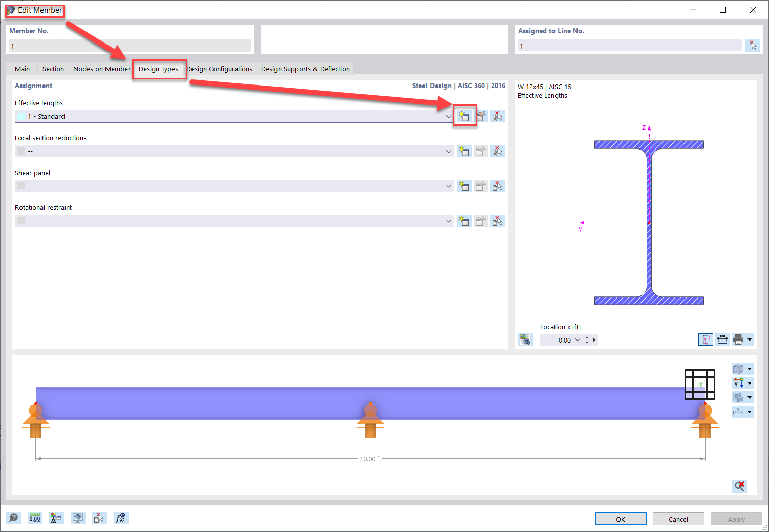Create new rotational restraint type
Image resolution: width=769 pixels, height=532 pixels.
pyautogui.click(x=464, y=221)
